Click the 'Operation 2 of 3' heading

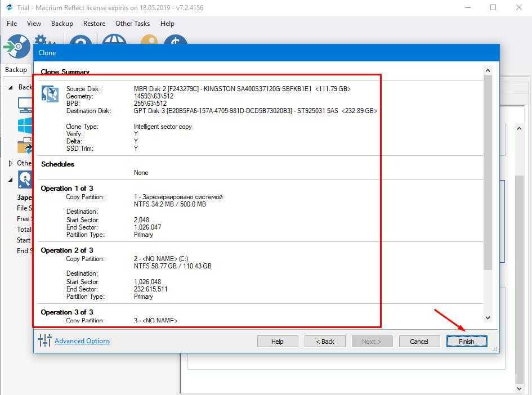tap(67, 250)
